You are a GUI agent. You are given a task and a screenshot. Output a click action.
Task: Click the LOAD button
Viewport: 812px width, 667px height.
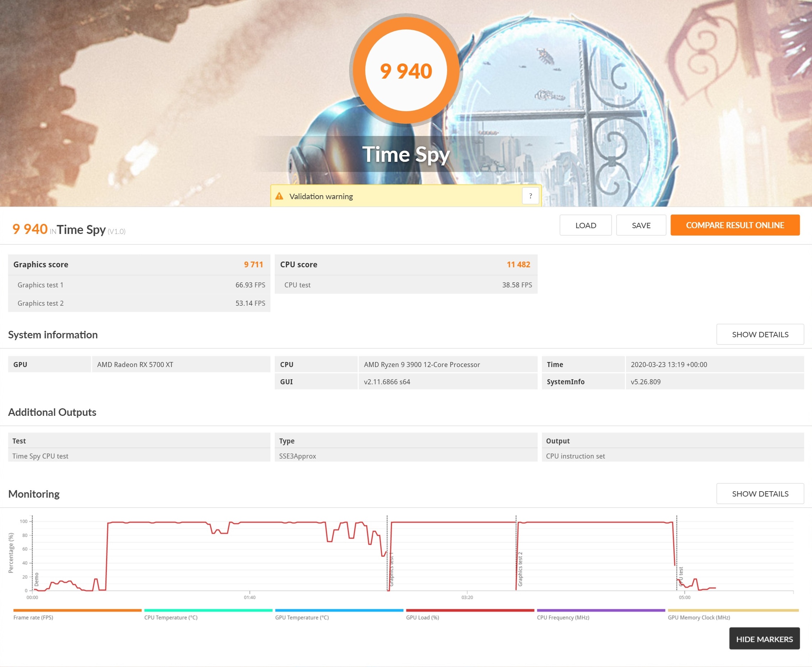click(x=585, y=225)
